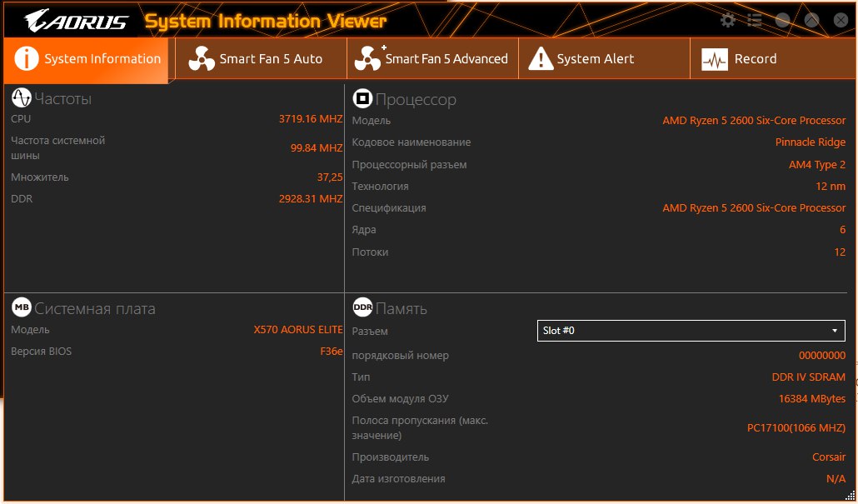Screen dimensions: 858x504
Task: Open settings via the gear icon
Action: (x=727, y=20)
